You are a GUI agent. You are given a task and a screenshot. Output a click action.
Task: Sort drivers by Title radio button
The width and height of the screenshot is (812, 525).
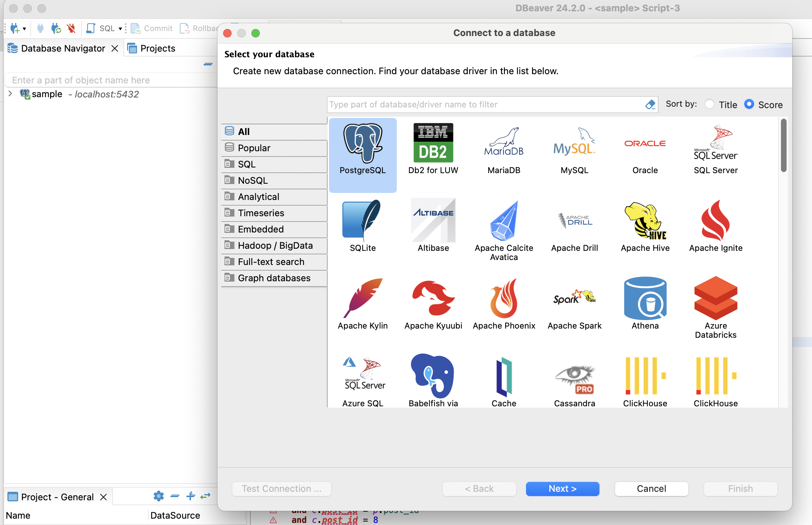[709, 105]
